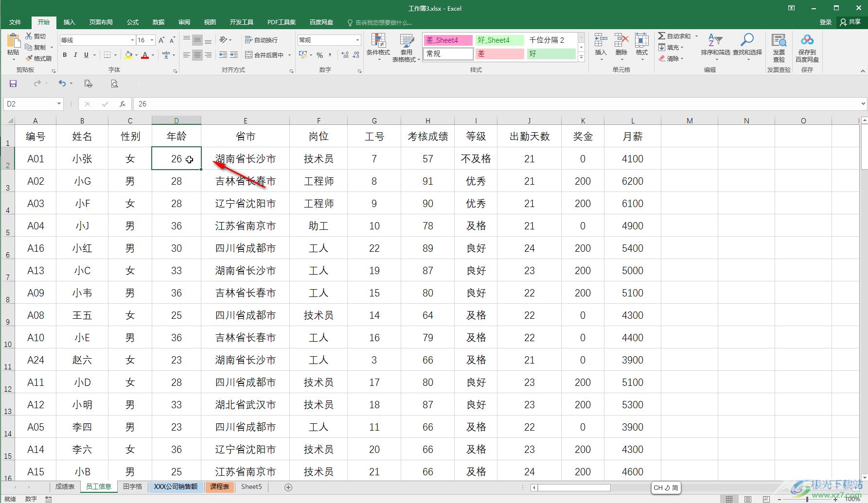
Task: Select column D header
Action: pyautogui.click(x=177, y=121)
